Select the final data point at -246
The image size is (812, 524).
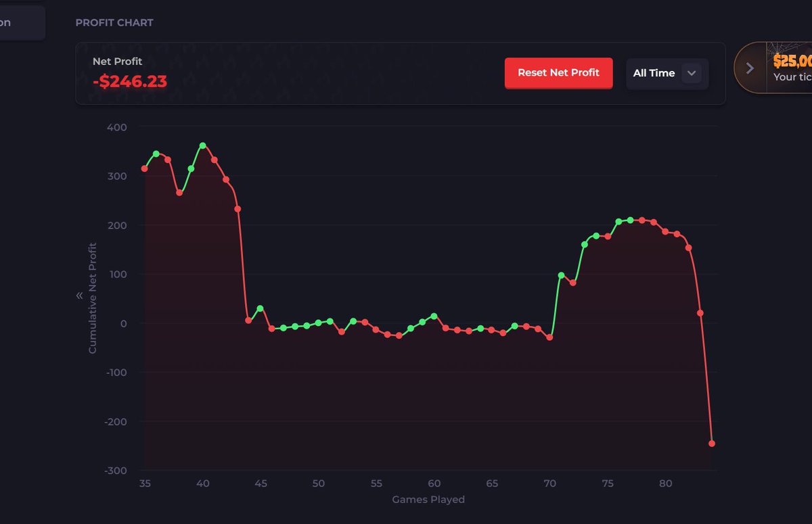pos(712,444)
